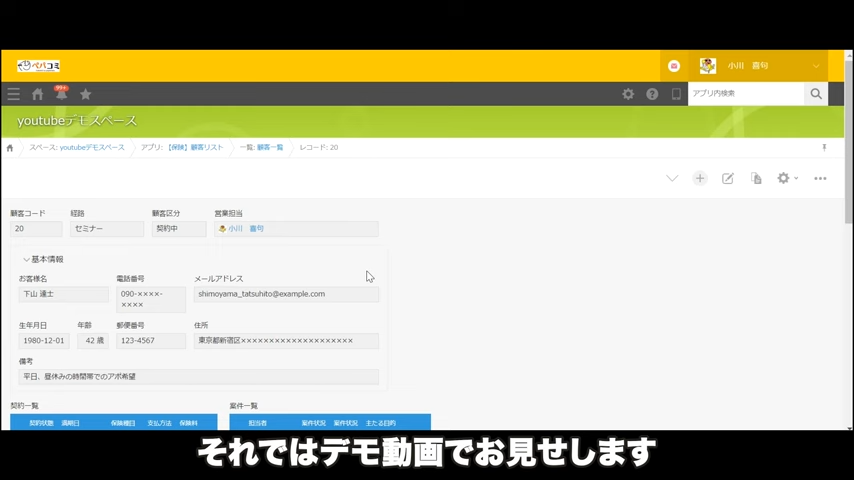Open kintone settings gear in dark bar

tap(628, 94)
